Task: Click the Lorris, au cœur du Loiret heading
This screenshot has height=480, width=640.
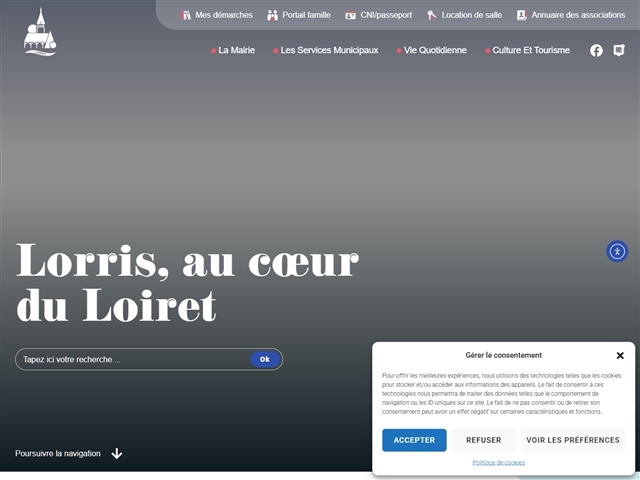Action: [x=187, y=282]
